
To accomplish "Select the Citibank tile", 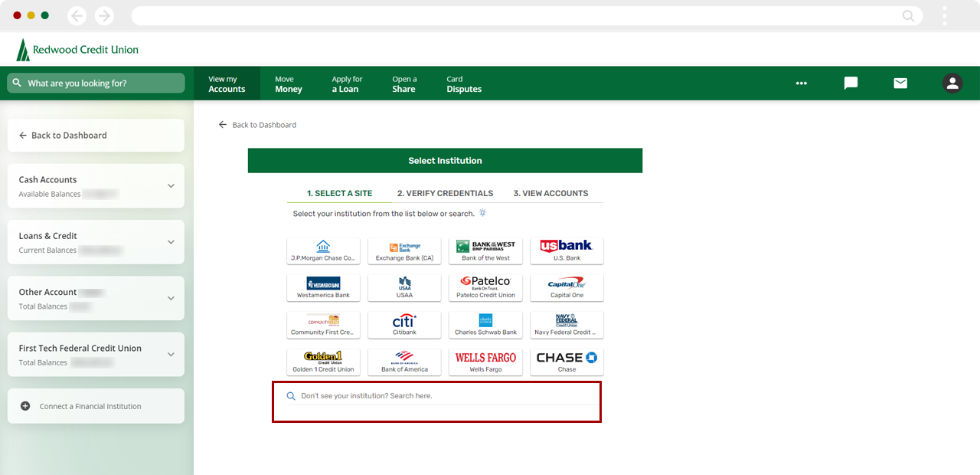I will point(404,325).
